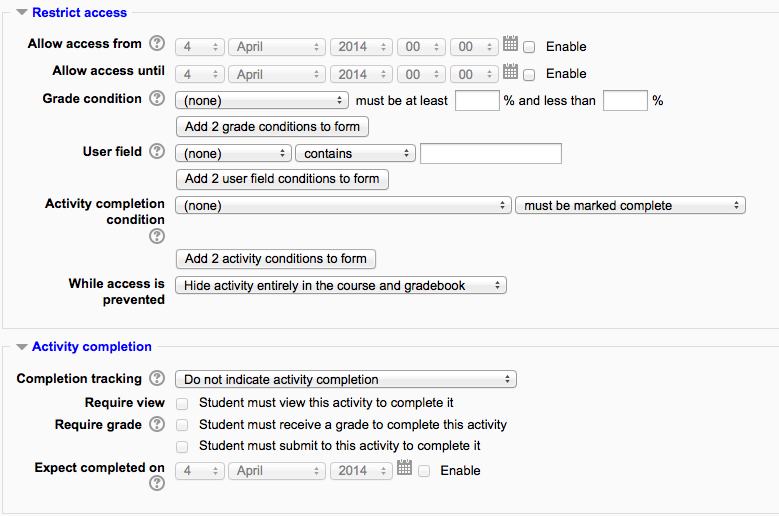Open Completion tracking dropdown
The height and width of the screenshot is (516, 779).
pos(346,379)
